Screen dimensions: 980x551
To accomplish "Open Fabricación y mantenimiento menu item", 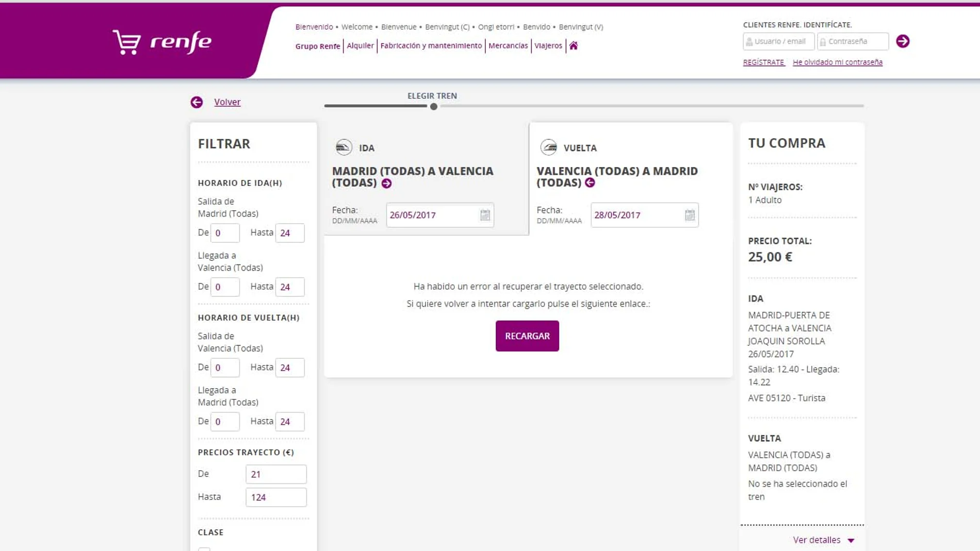I will tap(431, 45).
